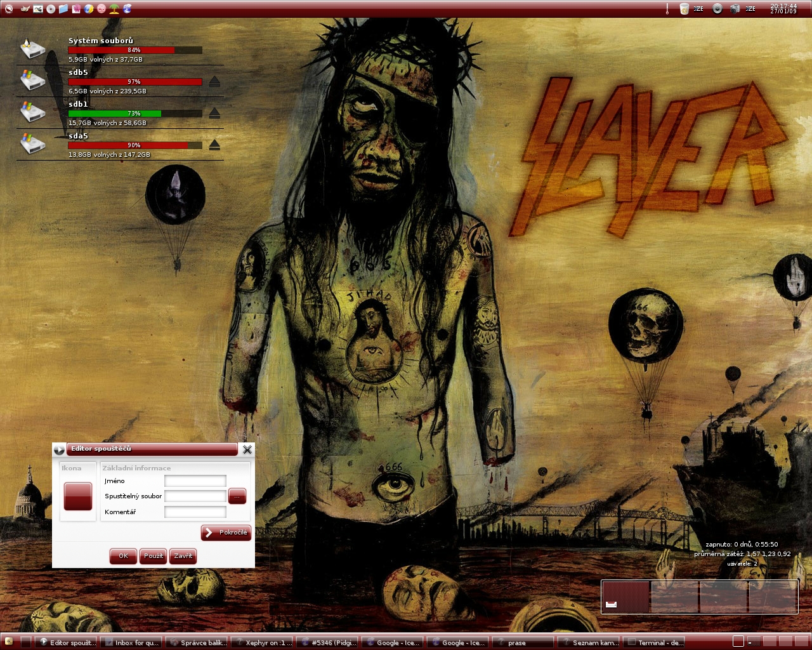The image size is (812, 650).
Task: Switch to 'Seznam kam...' taskbar window
Action: (x=589, y=642)
